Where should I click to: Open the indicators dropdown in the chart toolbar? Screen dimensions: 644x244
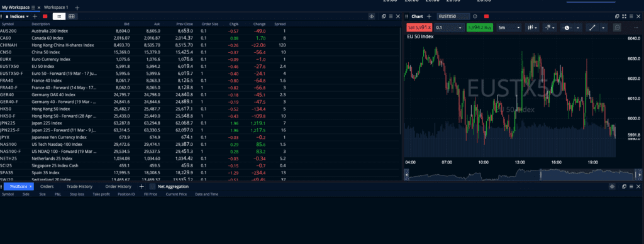[549, 28]
